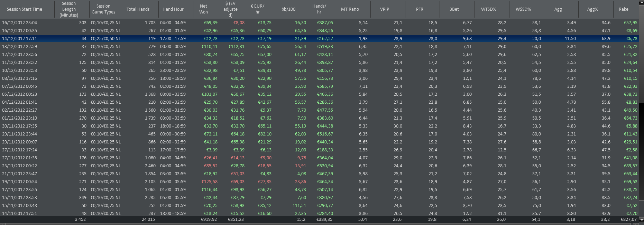Sort sessions by Rake column header
This screenshot has width=644, height=225.
[623, 9]
